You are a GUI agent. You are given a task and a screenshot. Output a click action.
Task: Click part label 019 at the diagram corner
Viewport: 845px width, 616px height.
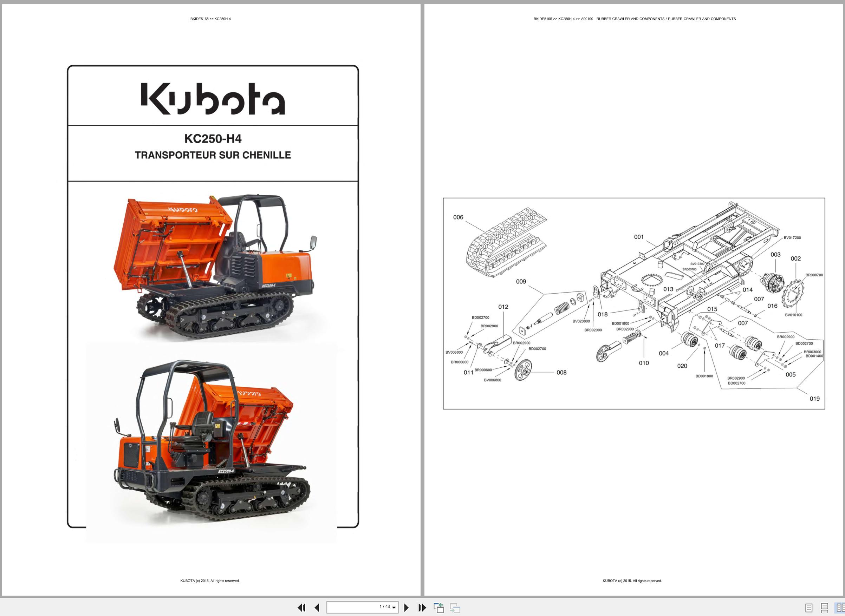click(815, 399)
